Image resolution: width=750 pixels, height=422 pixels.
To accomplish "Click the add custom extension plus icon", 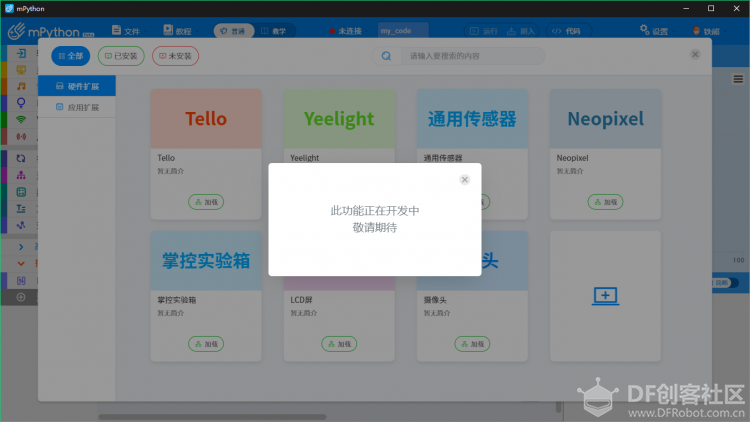I will [606, 296].
